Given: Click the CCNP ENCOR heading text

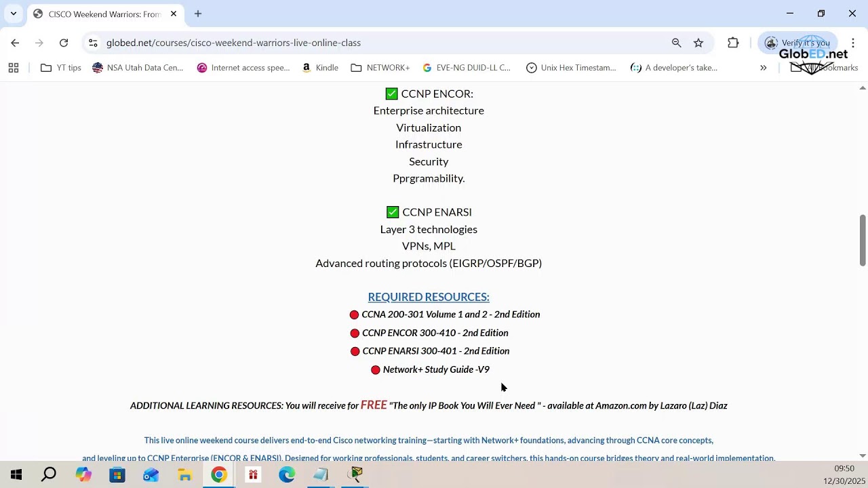Looking at the screenshot, I should 437,94.
